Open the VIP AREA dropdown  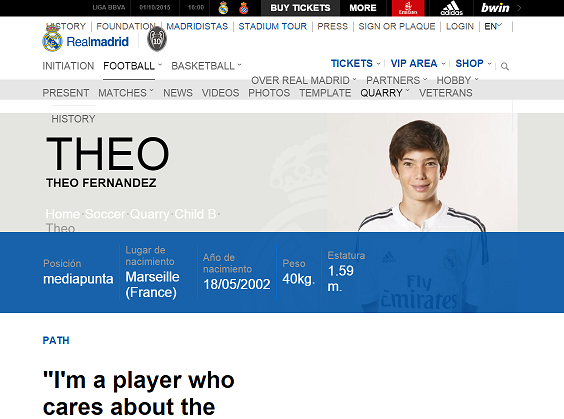tap(418, 63)
